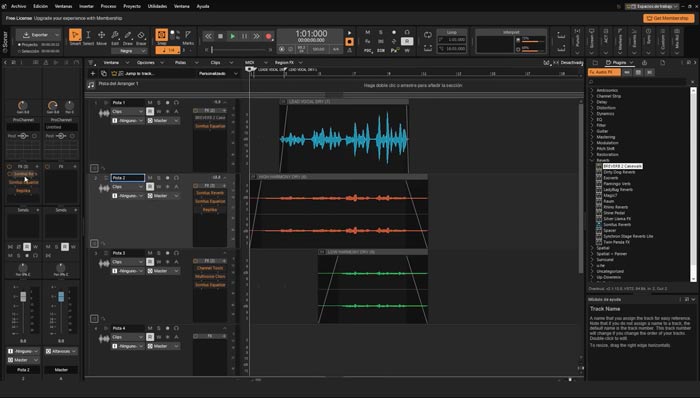Open the Ayuda menu

click(203, 6)
